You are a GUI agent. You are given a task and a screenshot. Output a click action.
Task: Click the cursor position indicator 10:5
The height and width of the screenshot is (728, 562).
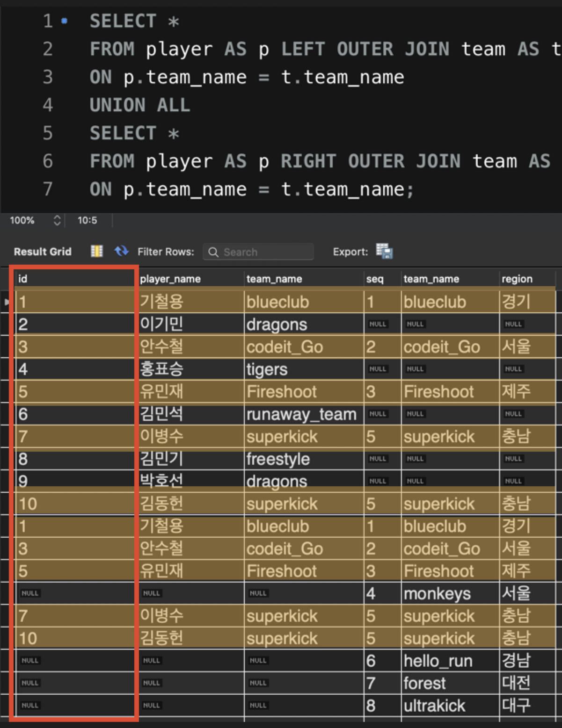coord(88,220)
